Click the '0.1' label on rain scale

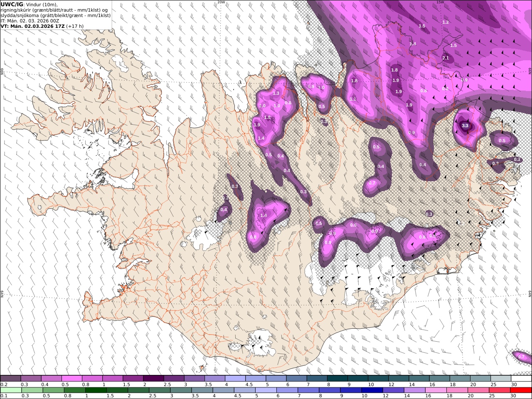coord(4,396)
